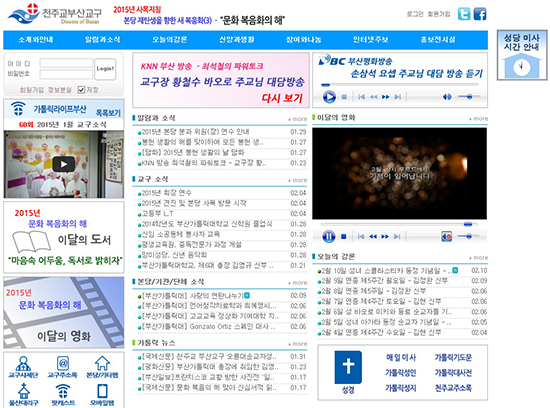Open the 매일미사 link
550x408 pixels.
click(x=401, y=357)
